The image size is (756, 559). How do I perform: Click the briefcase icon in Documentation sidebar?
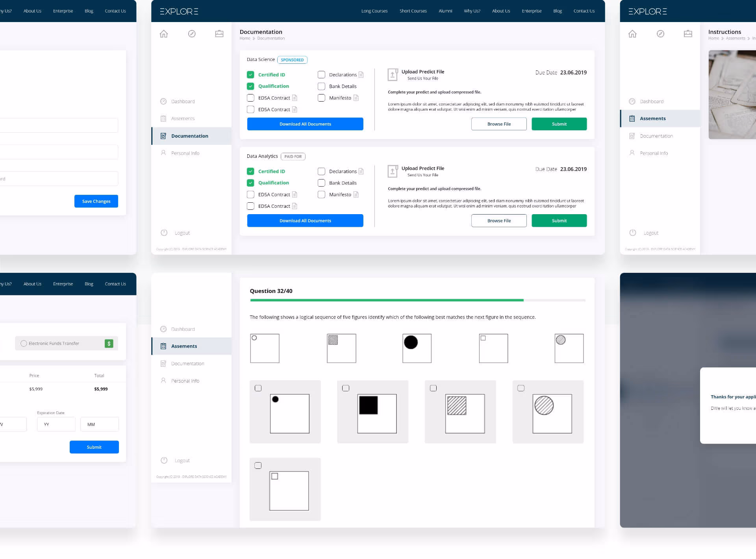(219, 34)
